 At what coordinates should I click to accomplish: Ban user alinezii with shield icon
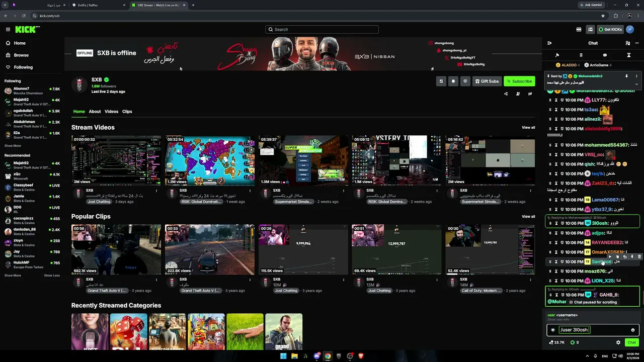562,119
